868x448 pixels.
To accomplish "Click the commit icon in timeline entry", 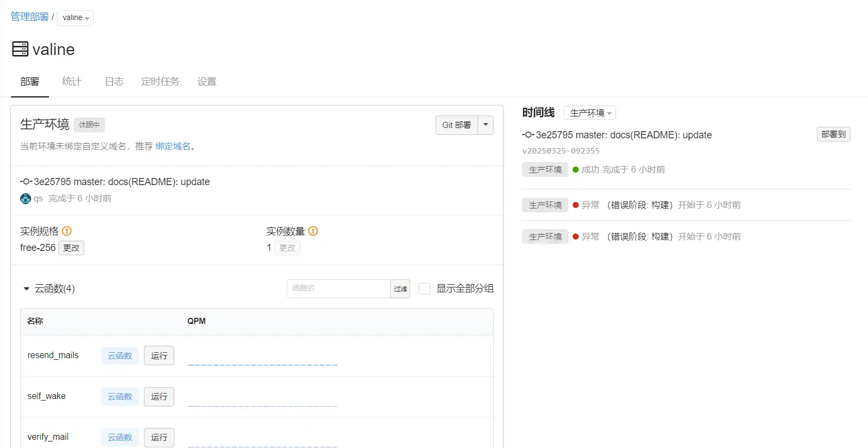I will pos(528,135).
